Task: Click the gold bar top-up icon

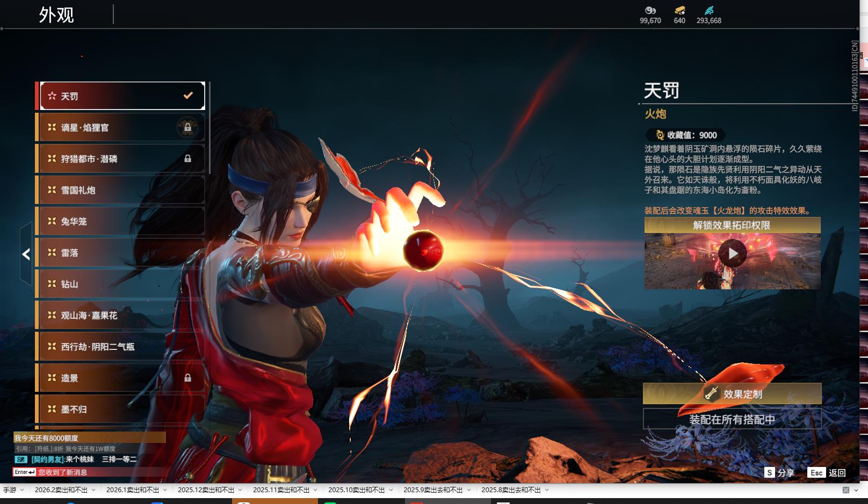Action: (x=679, y=10)
